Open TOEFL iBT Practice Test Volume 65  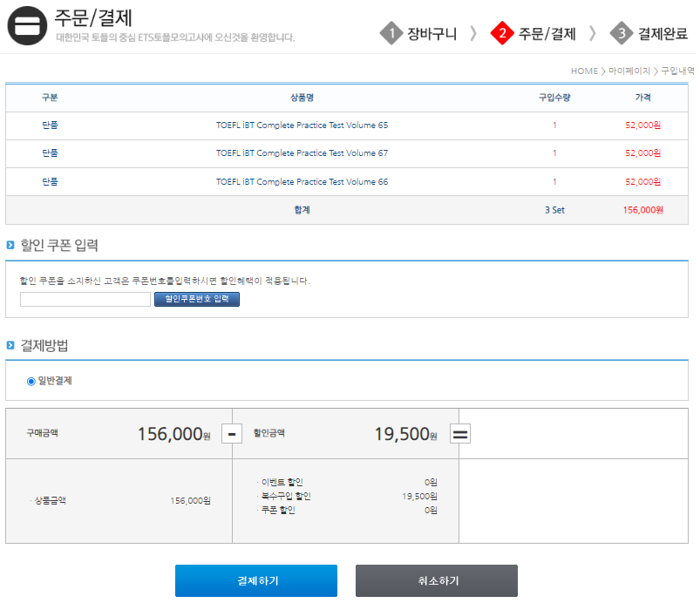(x=302, y=125)
